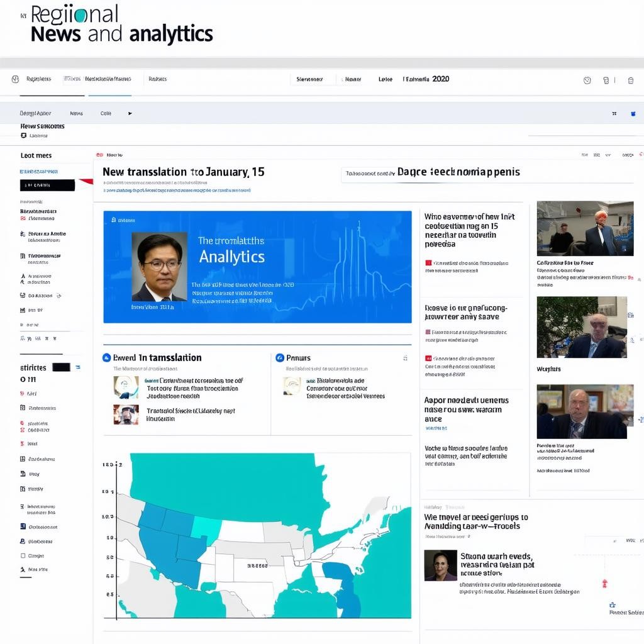The width and height of the screenshot is (644, 644).
Task: Click the clock icon in the top-right navigation
Action: (x=587, y=80)
